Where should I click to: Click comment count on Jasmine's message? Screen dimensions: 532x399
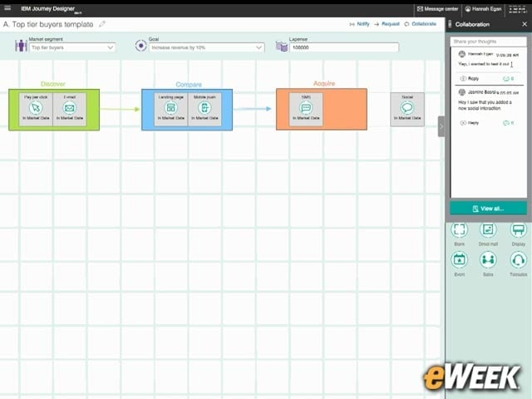[x=508, y=123]
